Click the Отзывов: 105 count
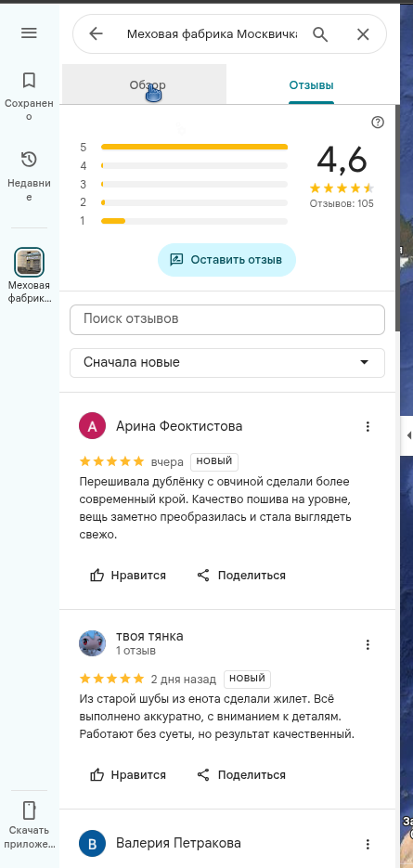Viewport: 413px width, 868px height. [342, 203]
